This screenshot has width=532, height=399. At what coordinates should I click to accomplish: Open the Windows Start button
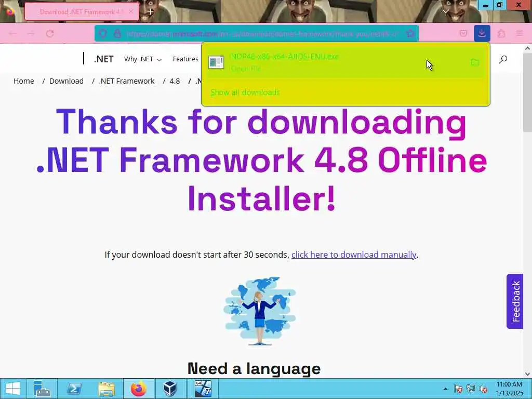[13, 389]
